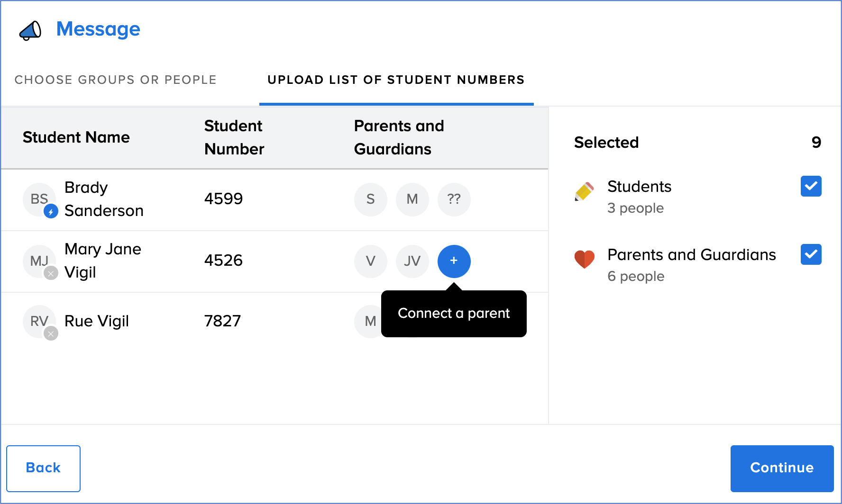Click the Back button
This screenshot has height=504, width=842.
tap(43, 468)
